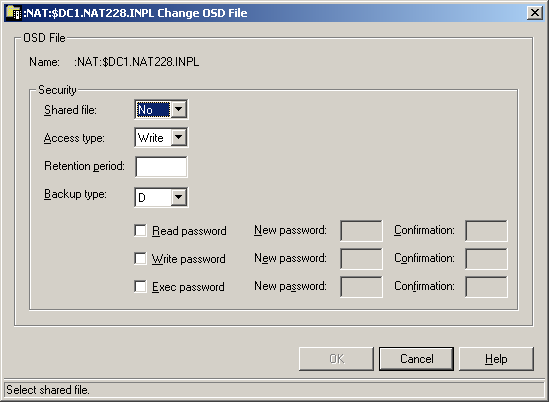Select the highlighted No value in Shared file

tap(153, 110)
